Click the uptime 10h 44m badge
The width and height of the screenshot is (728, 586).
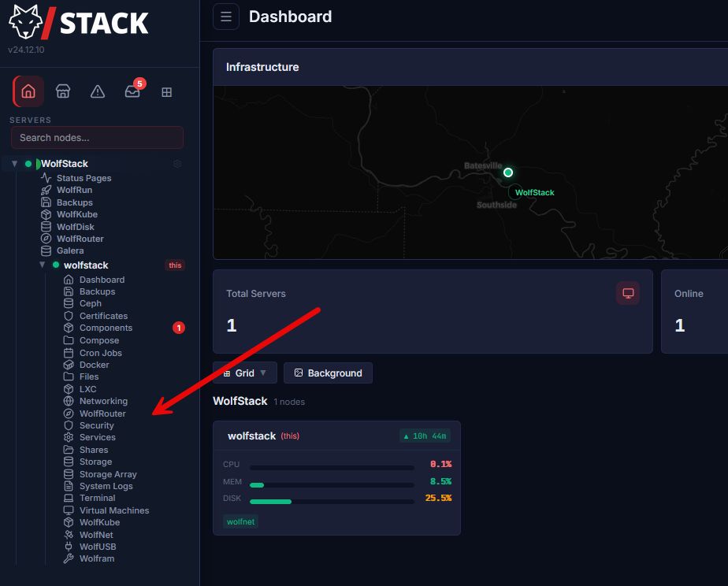click(x=425, y=436)
